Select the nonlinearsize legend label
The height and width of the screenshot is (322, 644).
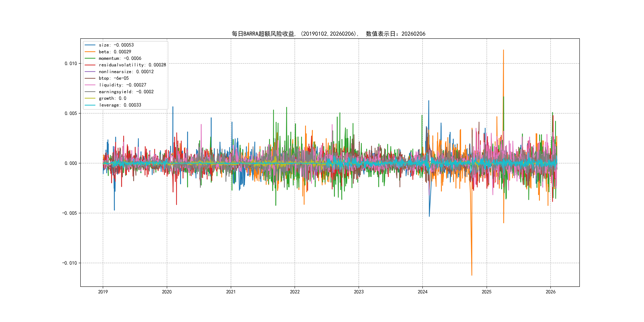(126, 72)
